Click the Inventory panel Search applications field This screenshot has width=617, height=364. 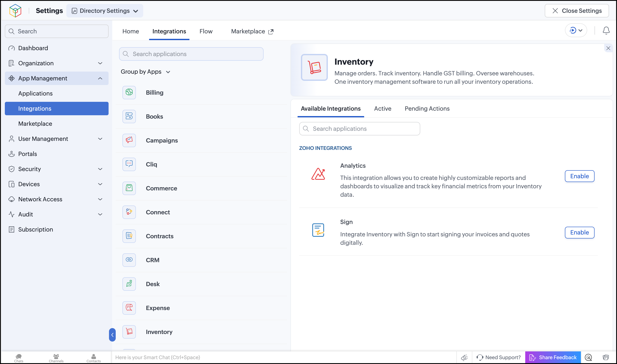tap(359, 128)
